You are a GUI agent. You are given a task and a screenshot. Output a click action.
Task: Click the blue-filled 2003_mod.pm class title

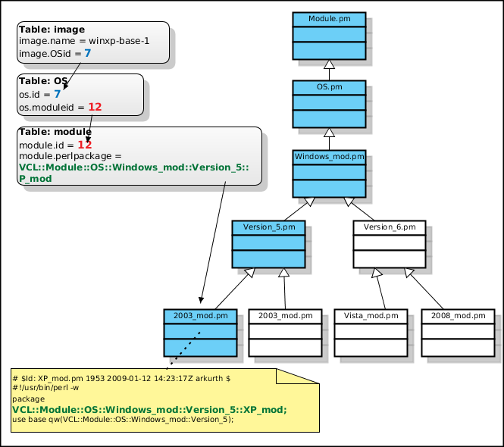click(200, 316)
